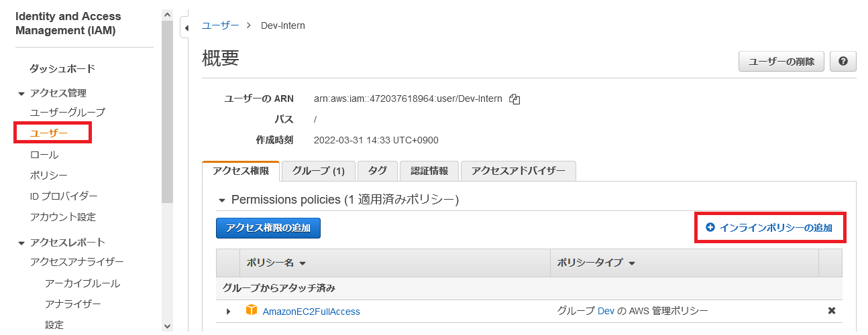Open the 認証情報 tab
Viewport: 868px width, 335px height.
429,171
